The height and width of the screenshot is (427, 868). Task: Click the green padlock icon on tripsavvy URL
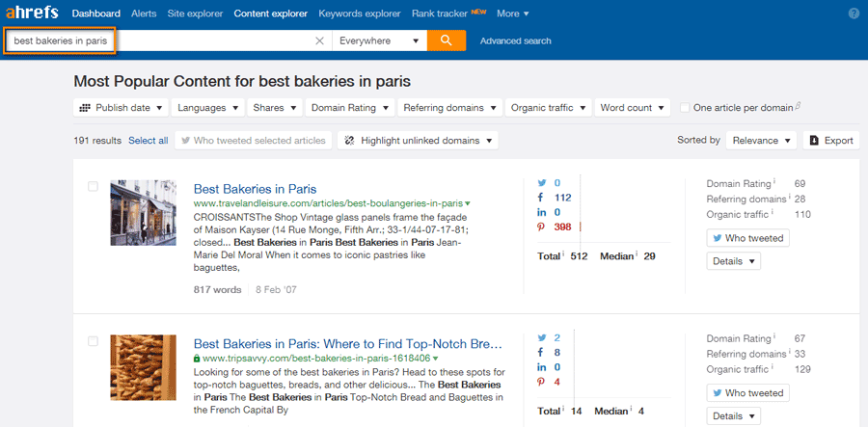point(197,359)
